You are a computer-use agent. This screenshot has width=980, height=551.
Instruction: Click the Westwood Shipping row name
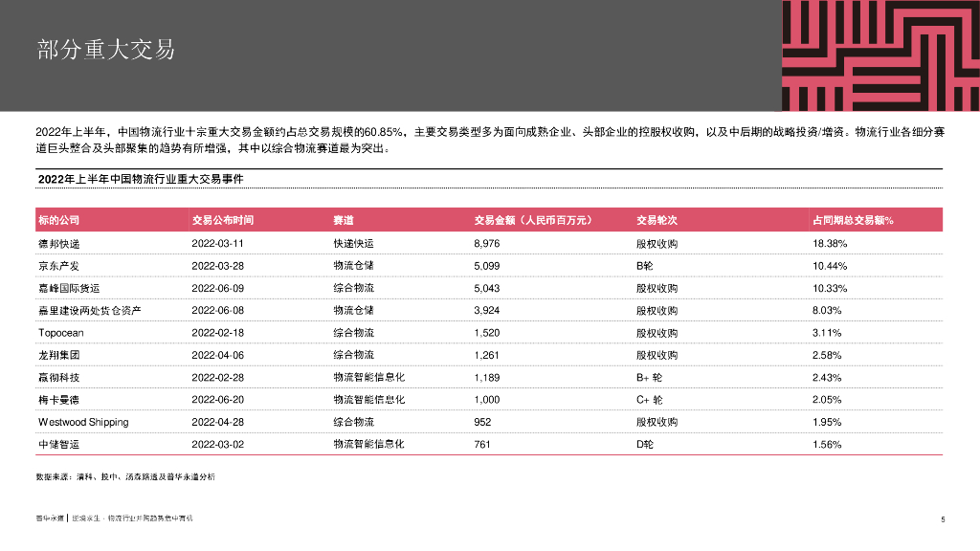[x=83, y=422]
